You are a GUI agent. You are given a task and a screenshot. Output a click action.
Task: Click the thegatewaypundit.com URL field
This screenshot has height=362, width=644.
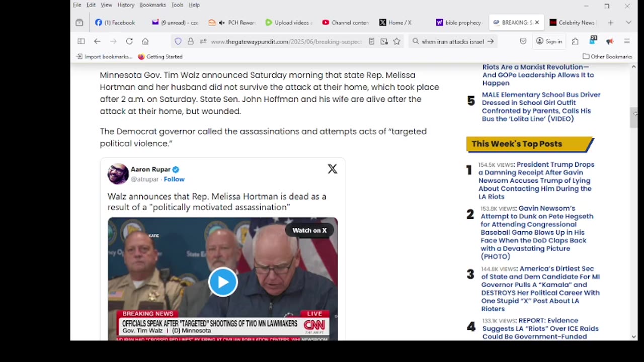(x=286, y=42)
